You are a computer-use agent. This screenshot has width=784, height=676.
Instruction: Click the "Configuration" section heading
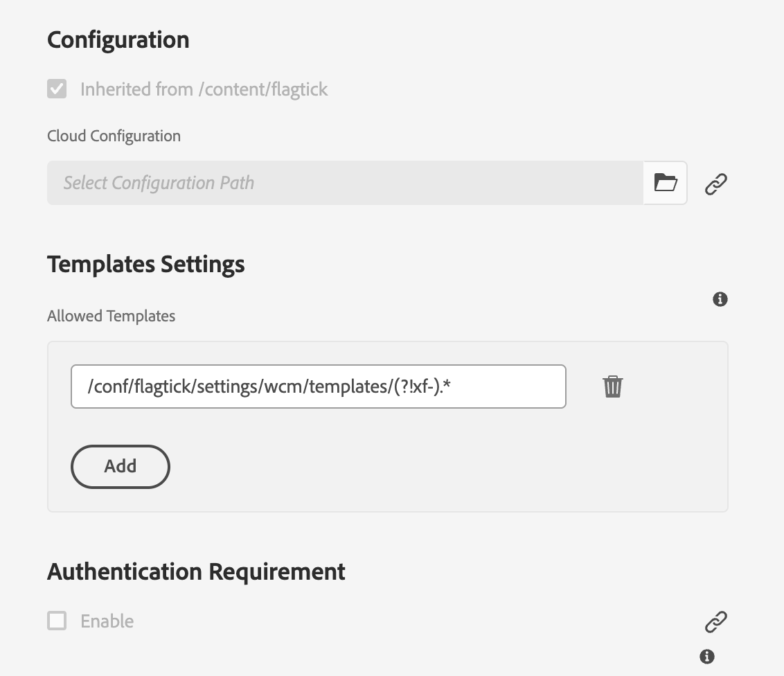[118, 39]
